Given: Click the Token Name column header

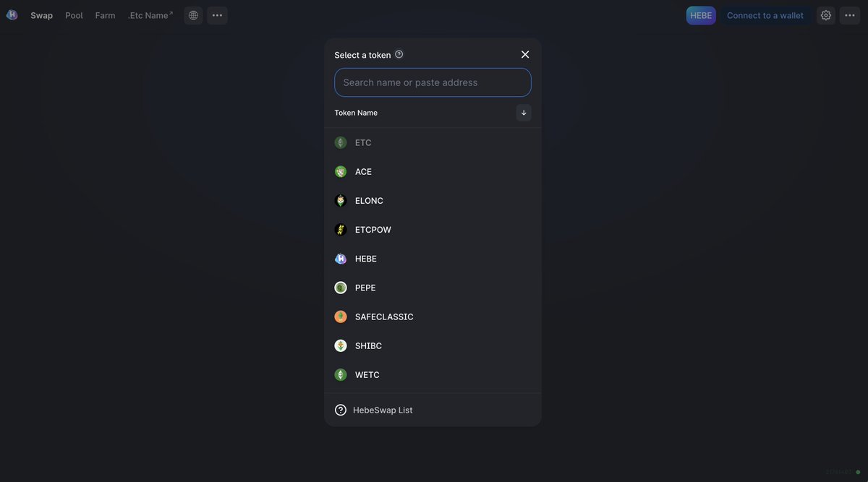Looking at the screenshot, I should (356, 113).
